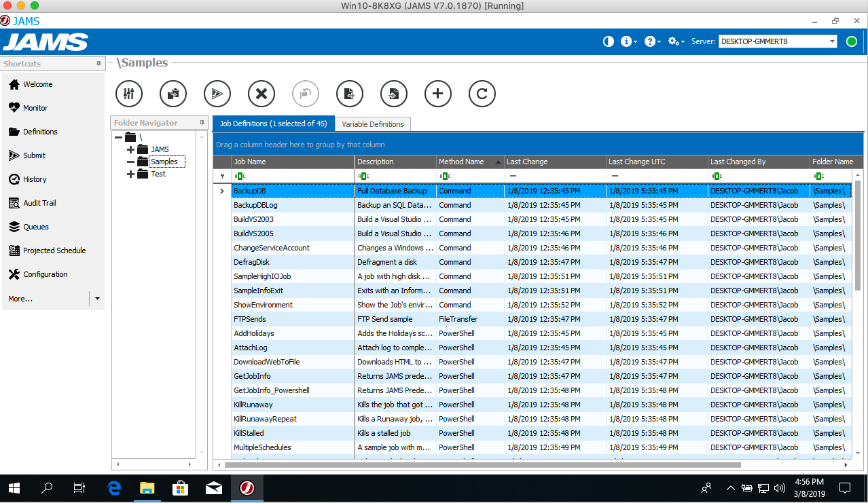Pin the Shortcuts panel
868x503 pixels.
98,64
